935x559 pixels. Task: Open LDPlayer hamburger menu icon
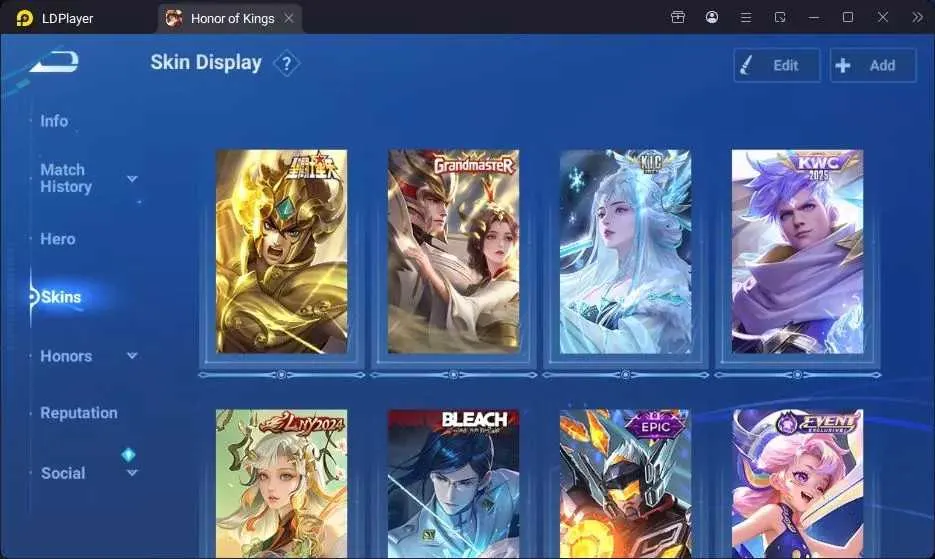click(745, 17)
